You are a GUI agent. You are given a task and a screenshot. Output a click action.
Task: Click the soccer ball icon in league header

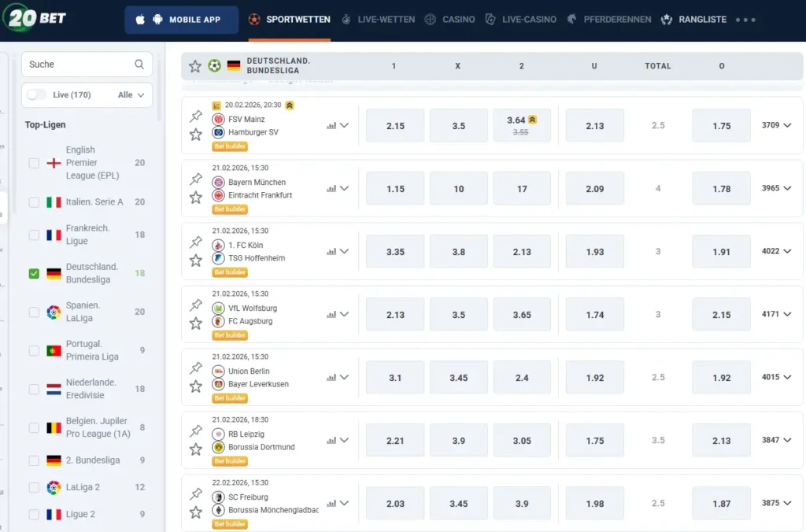[214, 66]
